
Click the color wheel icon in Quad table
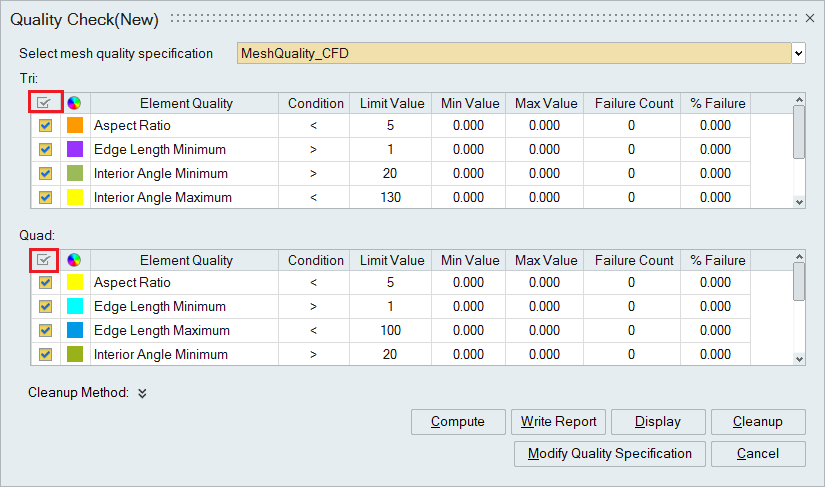click(74, 260)
